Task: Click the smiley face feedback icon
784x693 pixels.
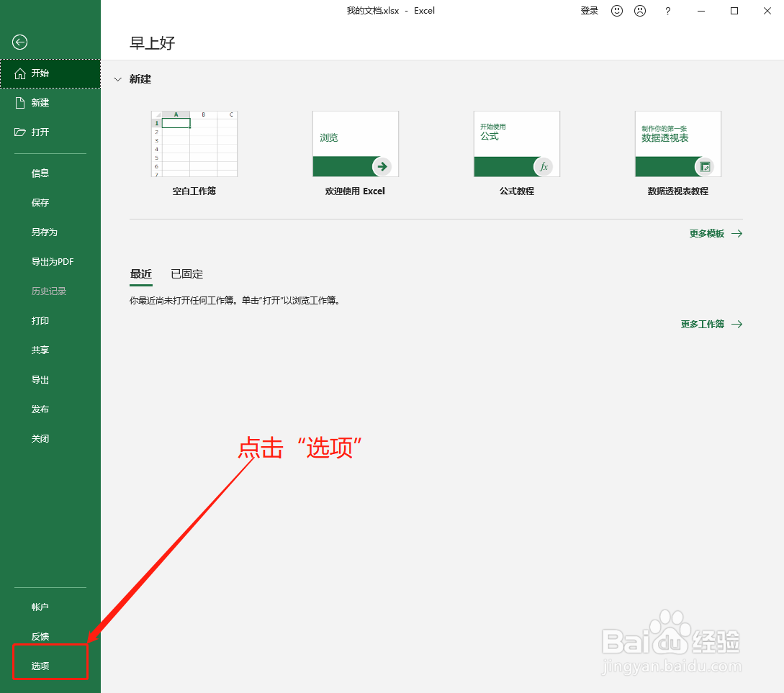Action: point(617,11)
